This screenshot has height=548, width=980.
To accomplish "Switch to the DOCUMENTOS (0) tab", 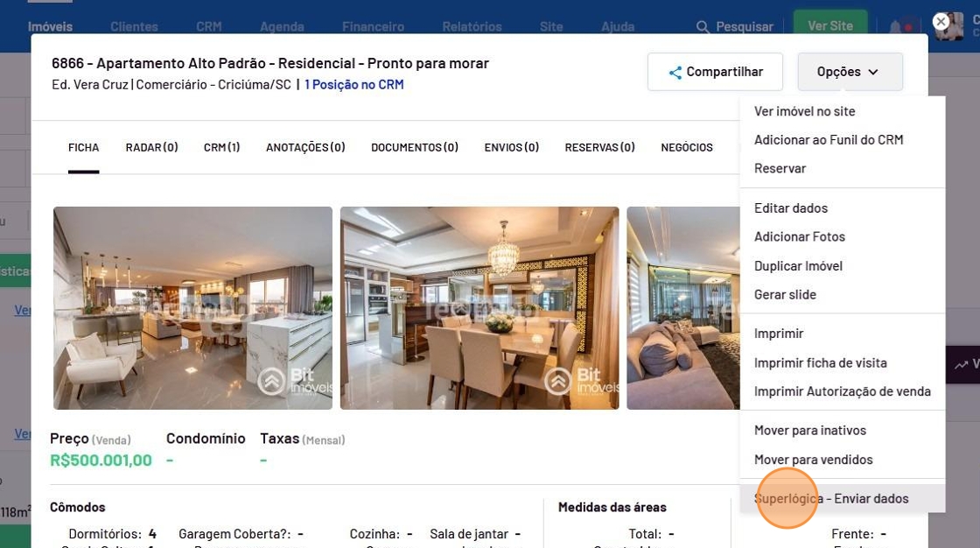I will pos(415,148).
